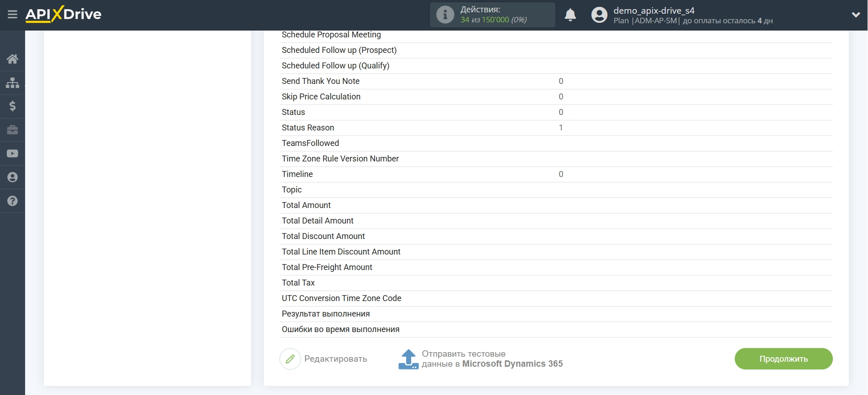
Task: Open the YouTube video tutorials icon
Action: (x=12, y=154)
